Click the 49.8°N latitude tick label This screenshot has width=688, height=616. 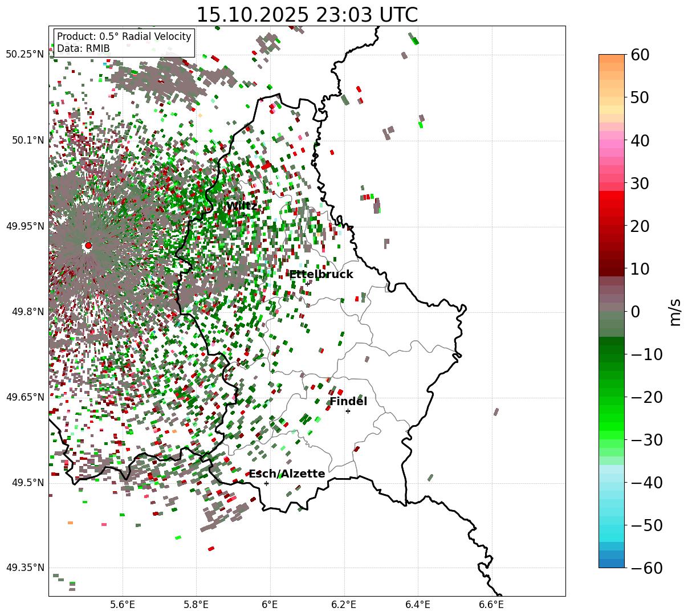(x=27, y=312)
